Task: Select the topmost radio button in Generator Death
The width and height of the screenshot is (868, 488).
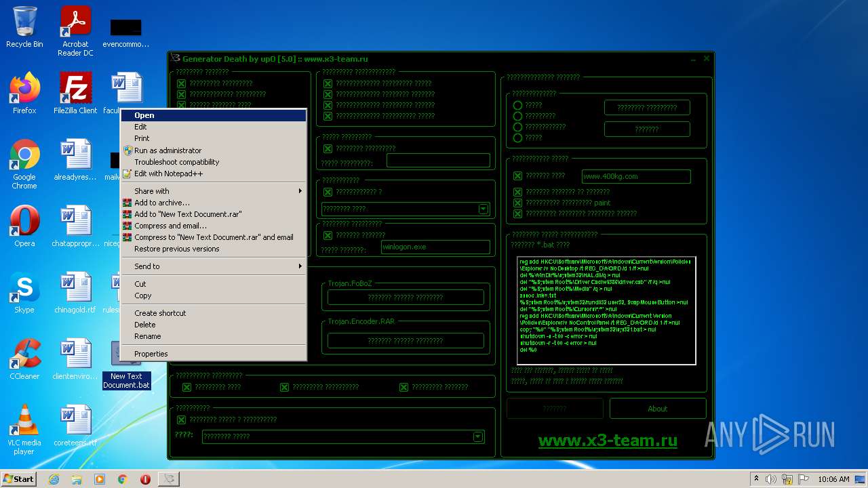Action: pyautogui.click(x=517, y=105)
